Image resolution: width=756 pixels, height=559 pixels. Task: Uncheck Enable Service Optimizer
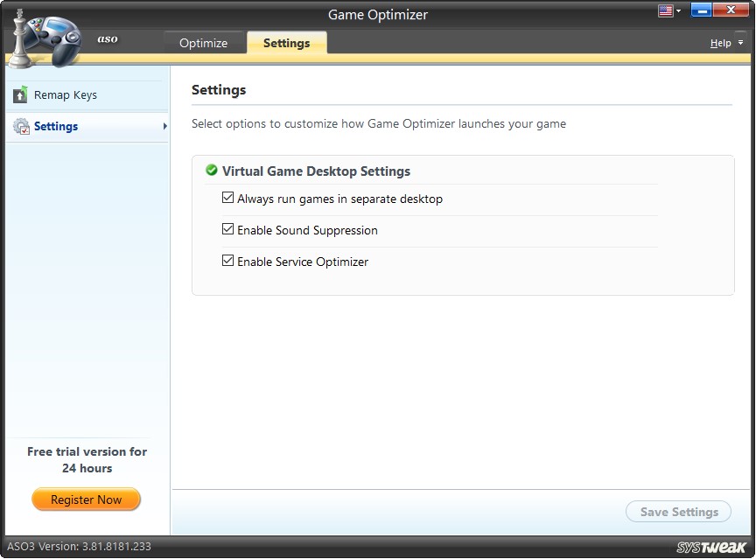coord(227,261)
